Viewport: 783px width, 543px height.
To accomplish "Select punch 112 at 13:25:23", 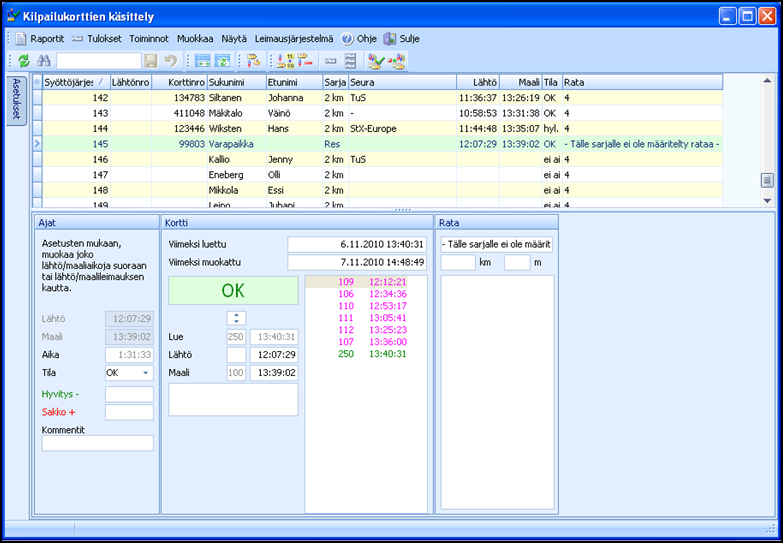I will tap(357, 330).
